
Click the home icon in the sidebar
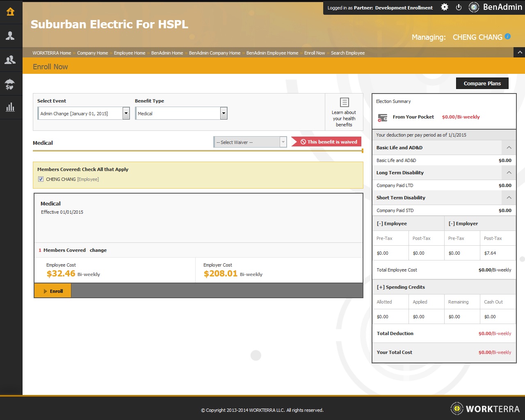11,12
